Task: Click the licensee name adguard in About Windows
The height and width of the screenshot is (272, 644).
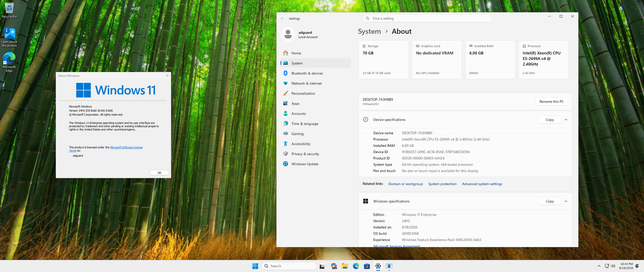Action: click(x=78, y=156)
